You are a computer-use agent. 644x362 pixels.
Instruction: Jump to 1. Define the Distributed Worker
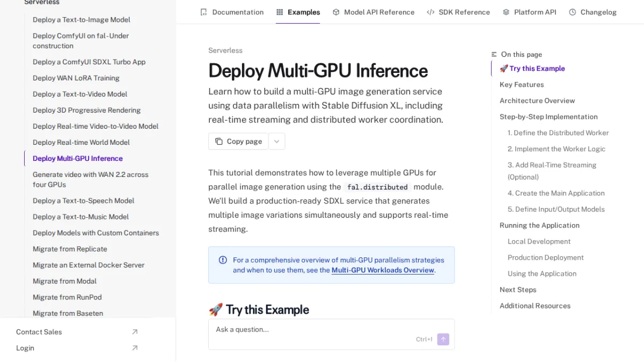[558, 133]
